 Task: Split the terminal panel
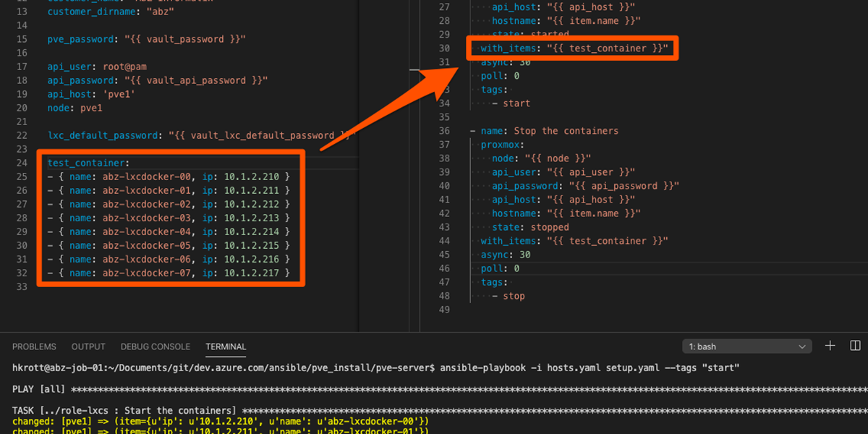855,346
